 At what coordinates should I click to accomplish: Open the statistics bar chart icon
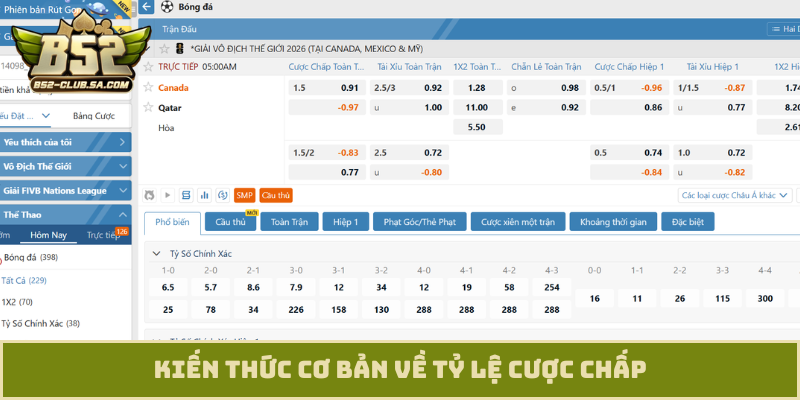point(204,195)
